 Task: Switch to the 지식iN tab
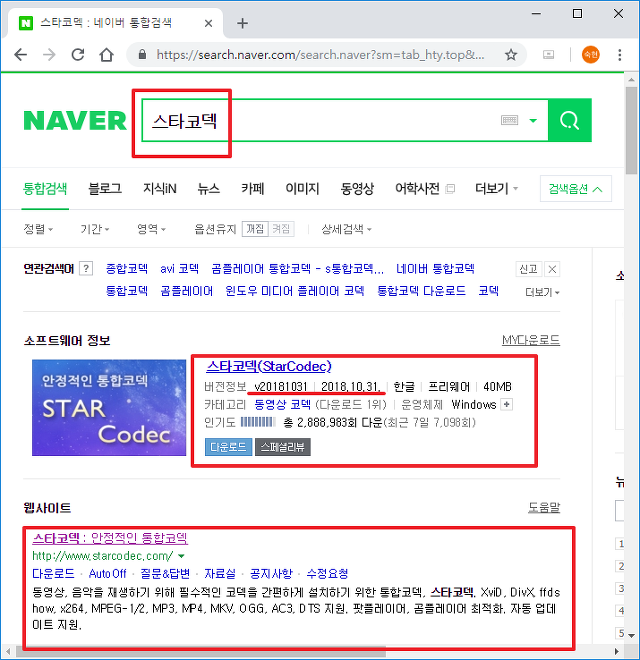coord(160,189)
